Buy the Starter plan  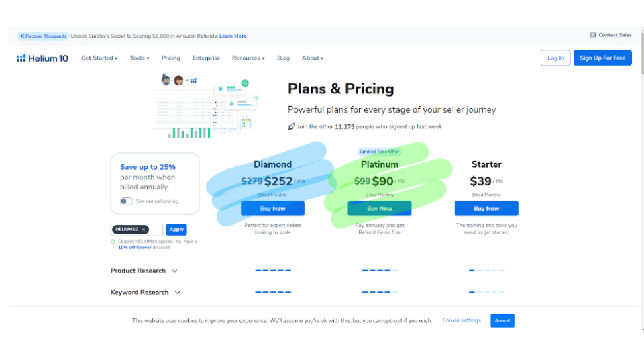click(486, 209)
